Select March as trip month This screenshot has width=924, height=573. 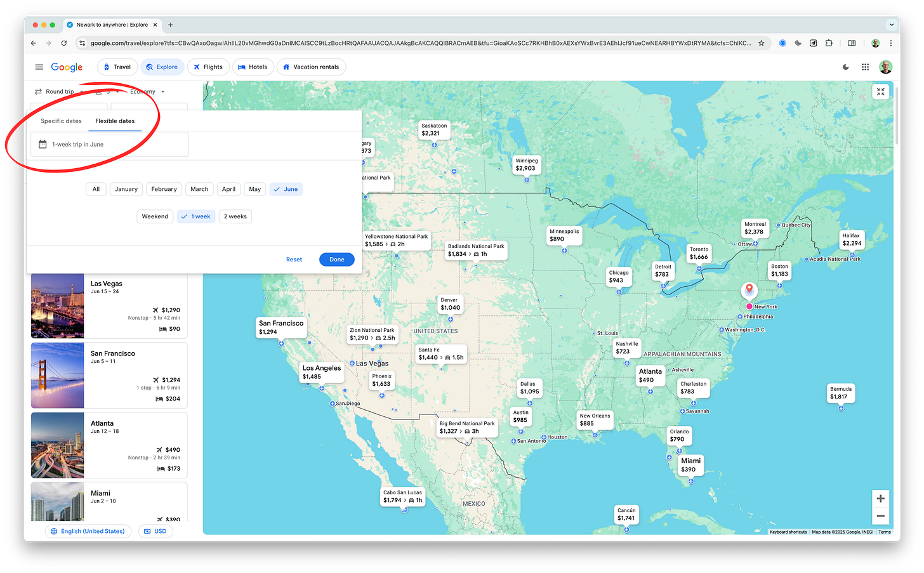(x=199, y=189)
